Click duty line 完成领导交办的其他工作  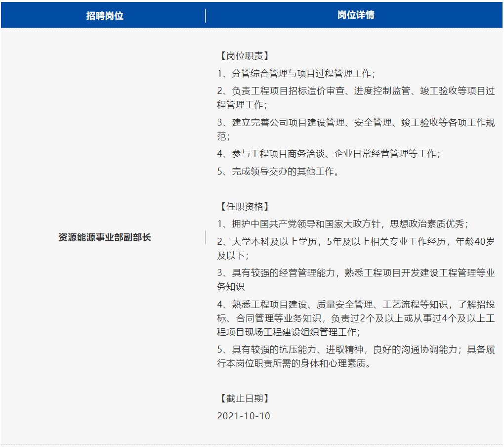[x=278, y=171]
